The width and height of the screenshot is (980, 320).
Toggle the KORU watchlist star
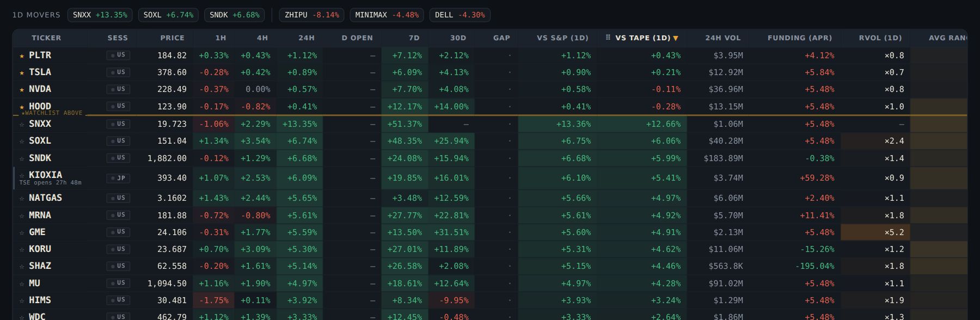click(x=22, y=249)
